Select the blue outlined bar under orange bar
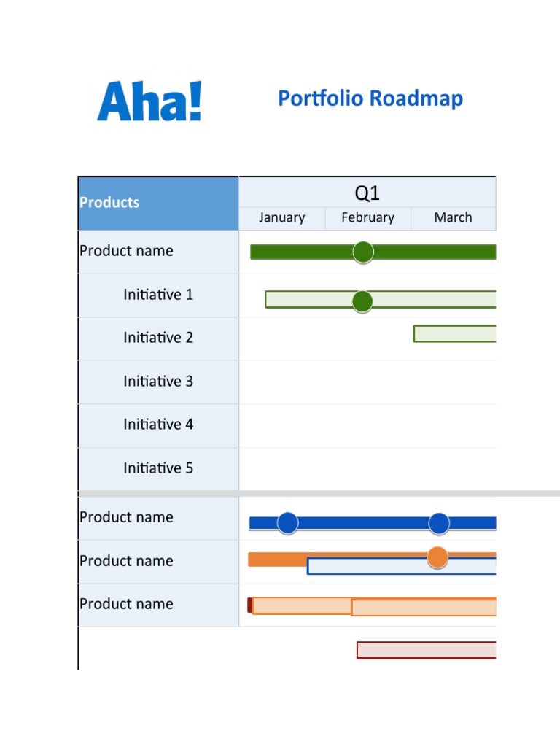560x747 pixels. [402, 566]
